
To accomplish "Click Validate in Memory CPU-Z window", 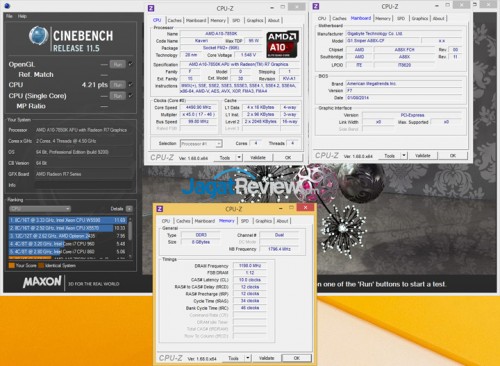I will [x=267, y=358].
